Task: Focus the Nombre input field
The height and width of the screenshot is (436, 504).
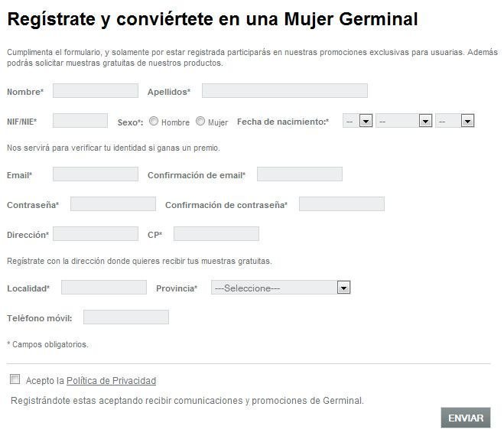Action: (96, 91)
